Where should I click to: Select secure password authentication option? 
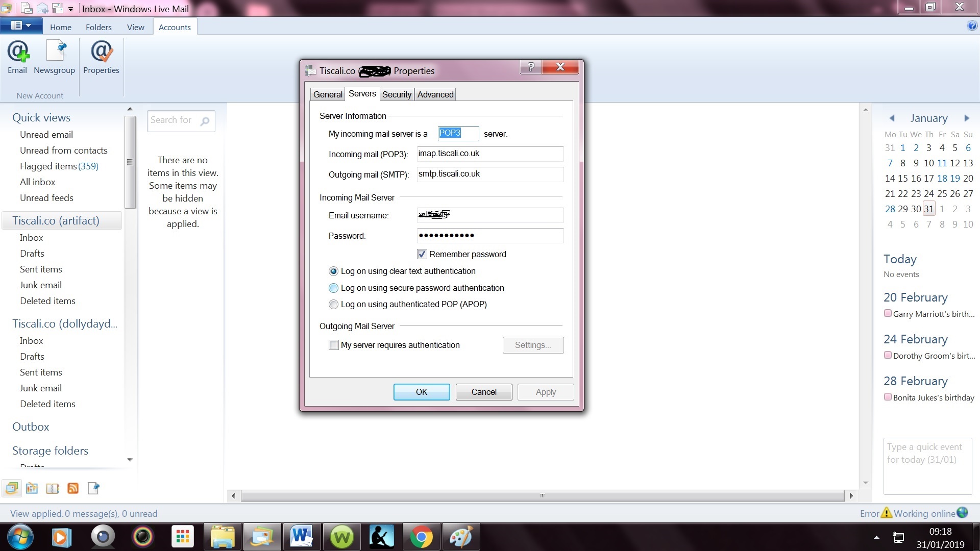[333, 288]
